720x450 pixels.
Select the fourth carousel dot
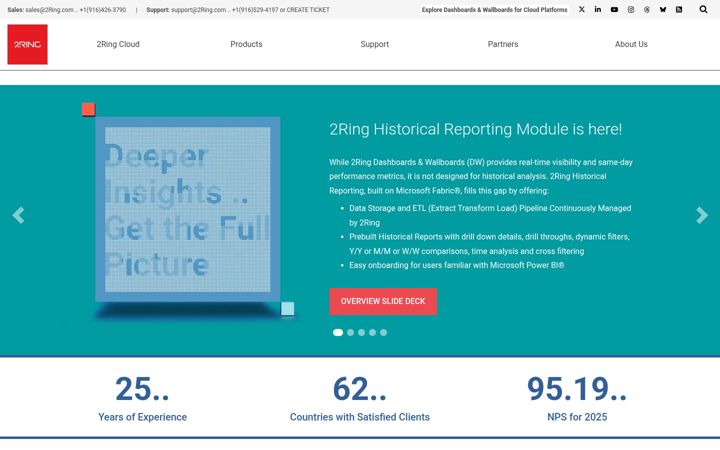(372, 332)
